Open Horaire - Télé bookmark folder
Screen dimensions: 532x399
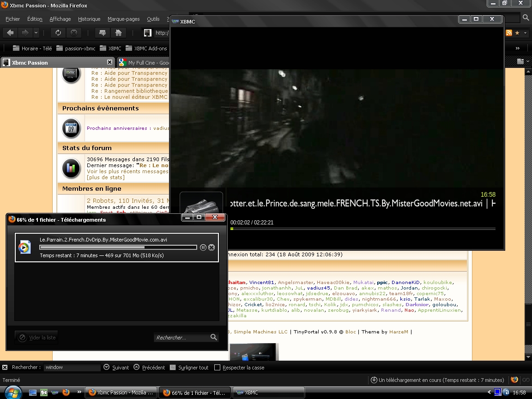pos(32,48)
